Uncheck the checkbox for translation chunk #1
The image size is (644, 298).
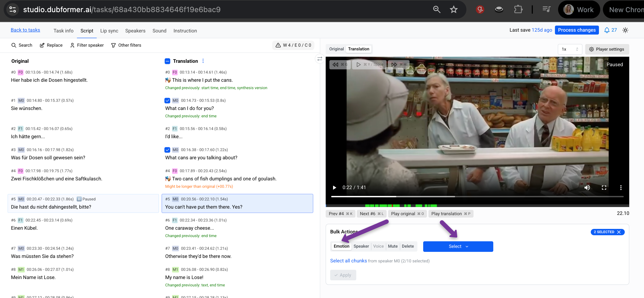point(167,100)
